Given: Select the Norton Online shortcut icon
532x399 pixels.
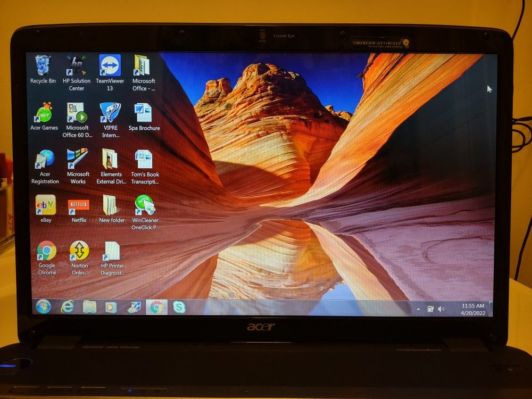Looking at the screenshot, I should pos(79,251).
